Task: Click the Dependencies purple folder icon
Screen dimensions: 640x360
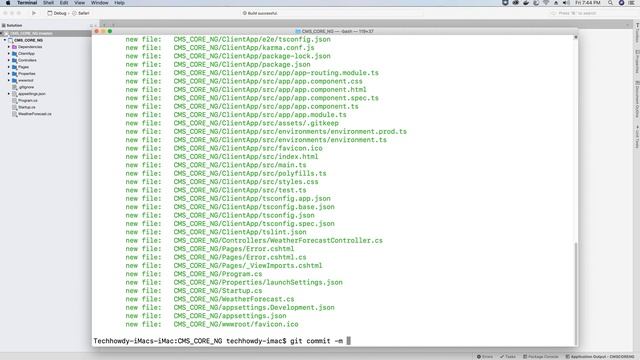Action: [14, 47]
